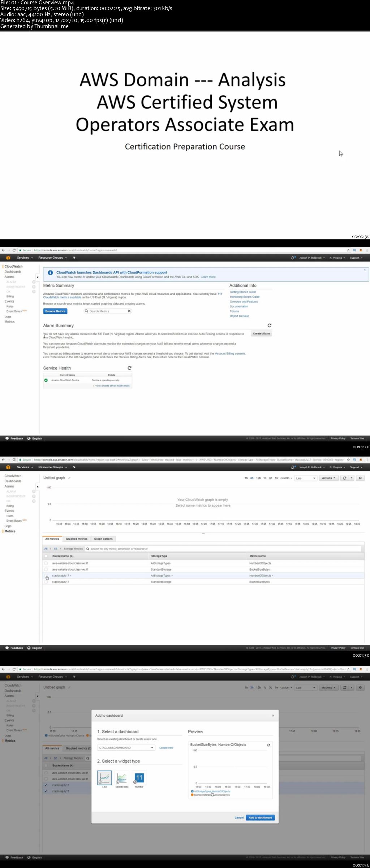370x868 pixels.
Task: Click English language on Metric Summary page footer
Action: coord(35,439)
